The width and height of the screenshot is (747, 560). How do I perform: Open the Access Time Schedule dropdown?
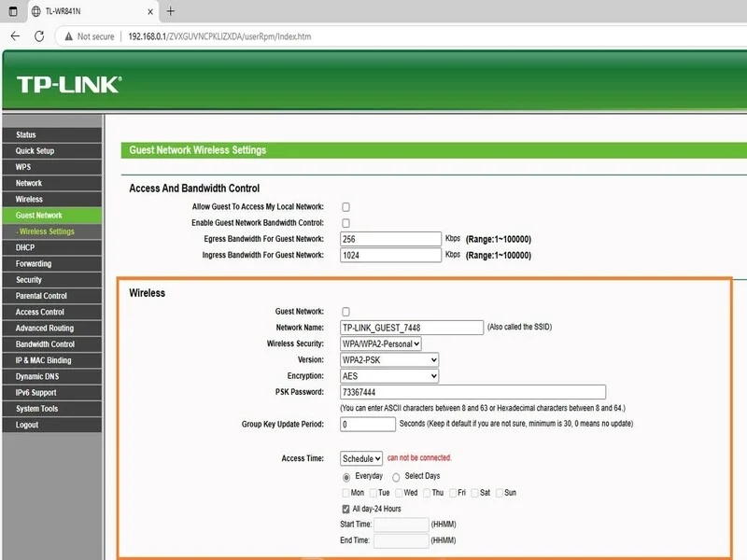361,458
